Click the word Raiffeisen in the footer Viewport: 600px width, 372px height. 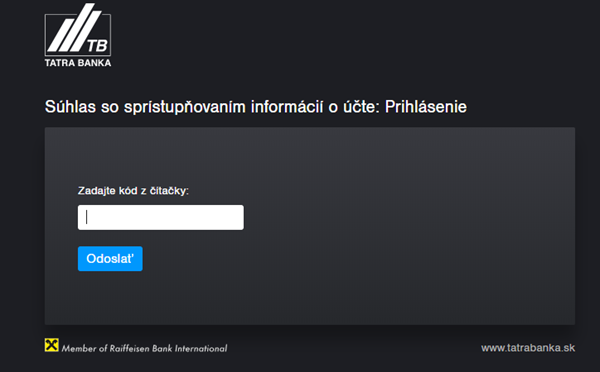(x=130, y=348)
